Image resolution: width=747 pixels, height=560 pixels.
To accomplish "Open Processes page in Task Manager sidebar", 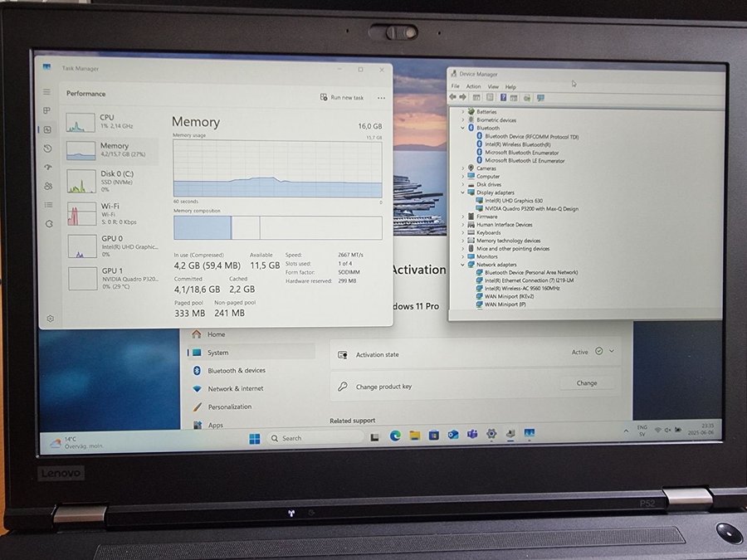I will click(46, 110).
